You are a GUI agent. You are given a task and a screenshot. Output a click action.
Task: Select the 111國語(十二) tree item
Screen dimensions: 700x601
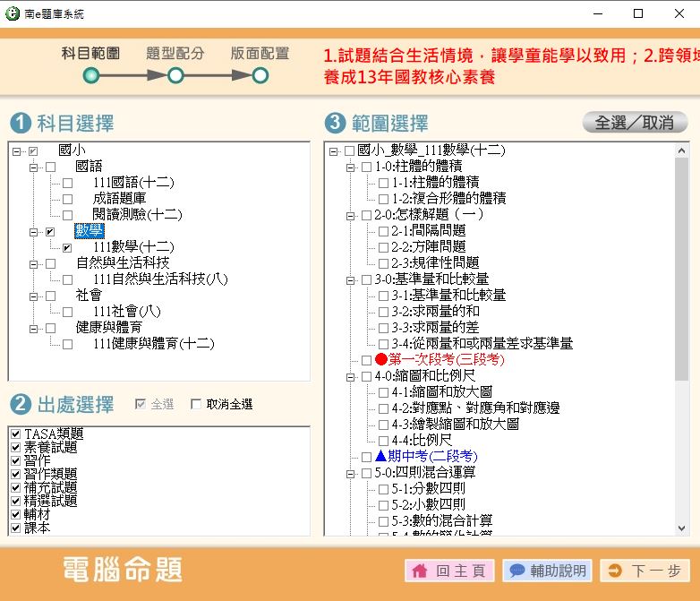coord(133,183)
